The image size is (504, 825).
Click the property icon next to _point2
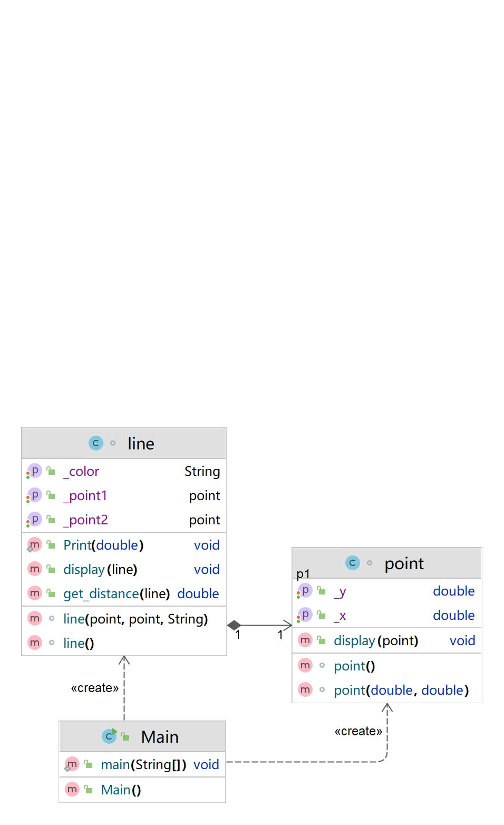pyautogui.click(x=34, y=519)
